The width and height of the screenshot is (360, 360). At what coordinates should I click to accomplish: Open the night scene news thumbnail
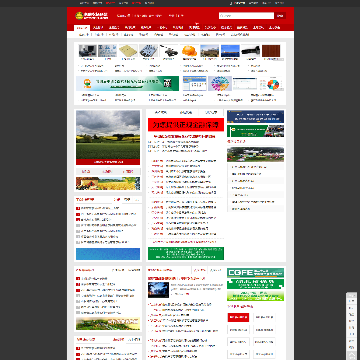[158, 290]
